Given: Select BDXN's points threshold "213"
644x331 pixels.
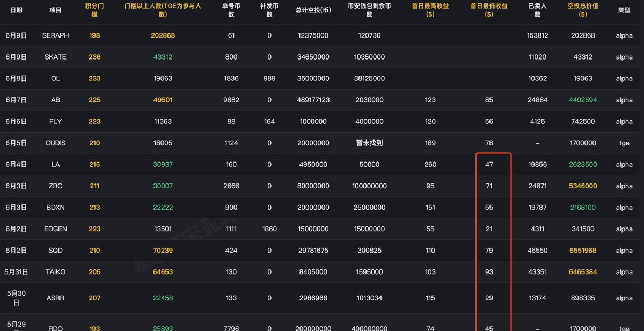Looking at the screenshot, I should click(x=94, y=207).
